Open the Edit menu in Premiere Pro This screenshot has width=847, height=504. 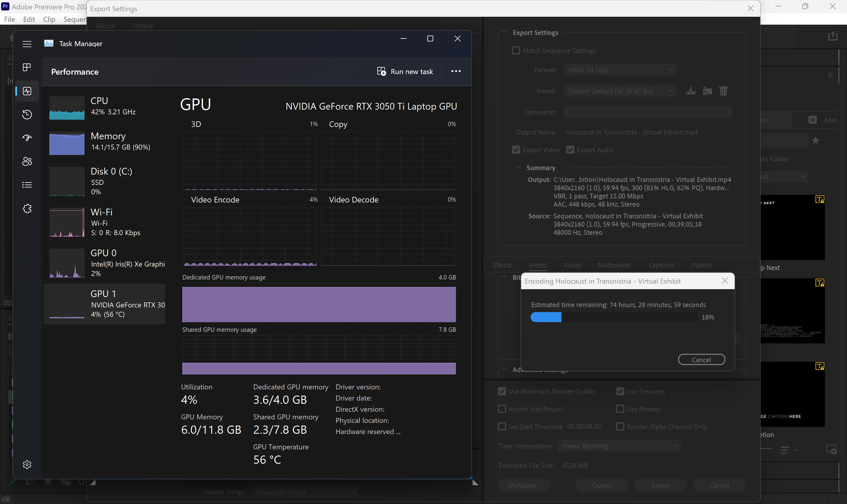pyautogui.click(x=29, y=19)
